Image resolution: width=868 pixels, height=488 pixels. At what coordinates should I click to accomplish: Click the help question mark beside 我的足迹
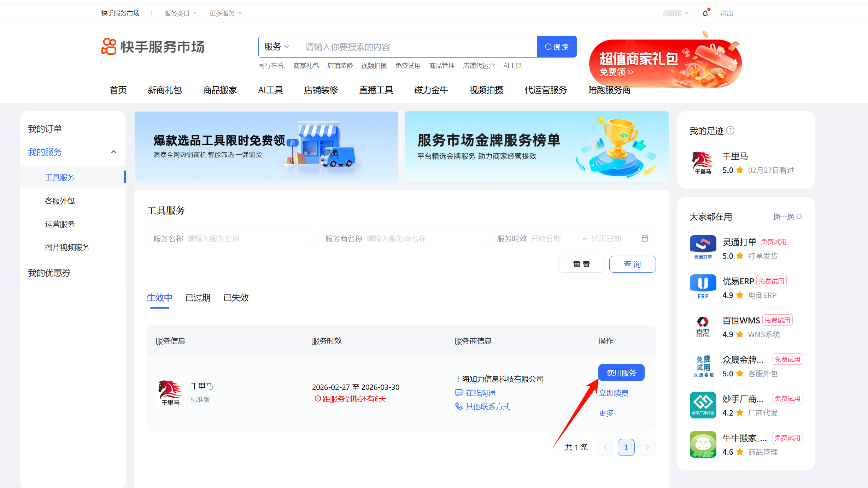pos(730,131)
